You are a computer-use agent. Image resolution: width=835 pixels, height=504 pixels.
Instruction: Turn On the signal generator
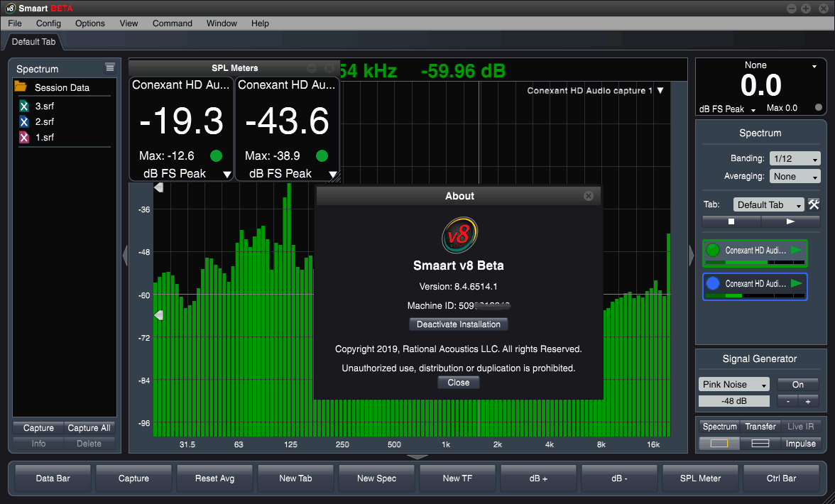[x=797, y=383]
